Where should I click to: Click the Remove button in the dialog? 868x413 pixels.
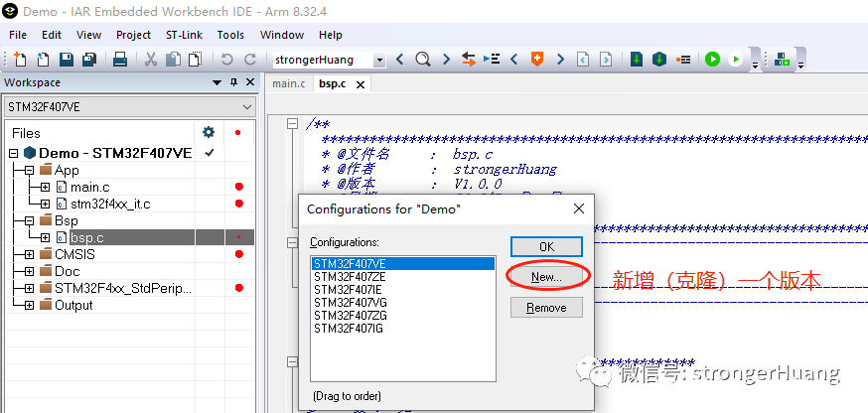(546, 307)
